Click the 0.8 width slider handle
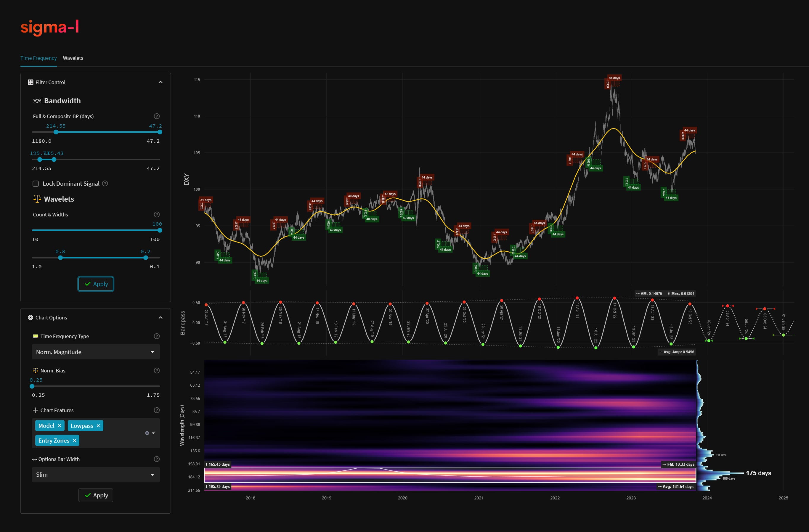809x532 pixels. pyautogui.click(x=60, y=258)
